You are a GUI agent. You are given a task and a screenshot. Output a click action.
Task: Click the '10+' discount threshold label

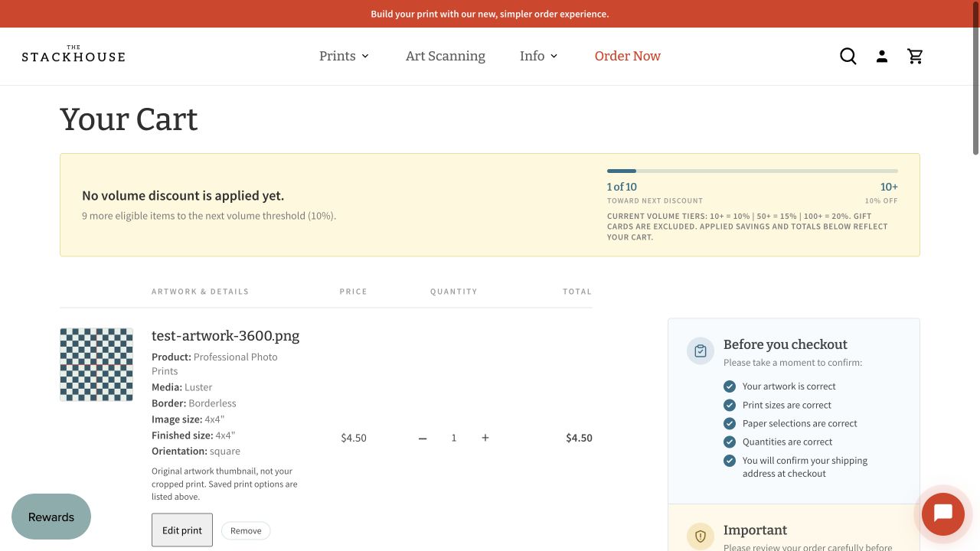[x=889, y=187]
